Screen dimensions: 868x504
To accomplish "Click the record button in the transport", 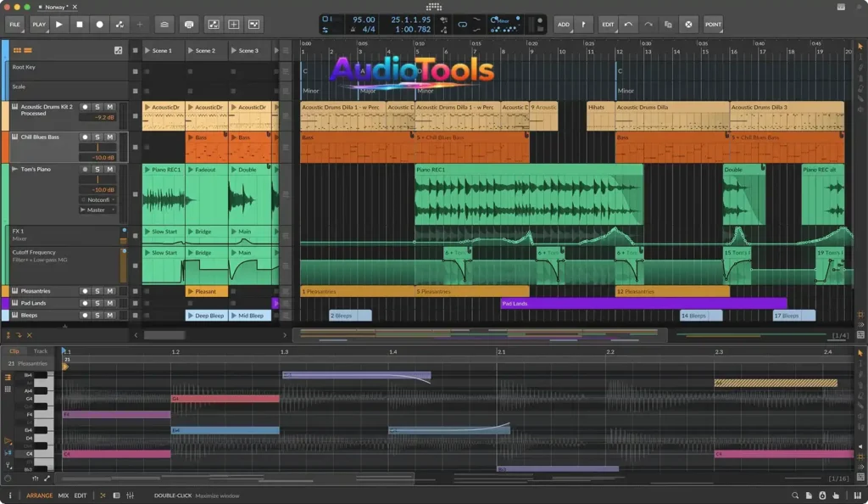I will coord(100,25).
